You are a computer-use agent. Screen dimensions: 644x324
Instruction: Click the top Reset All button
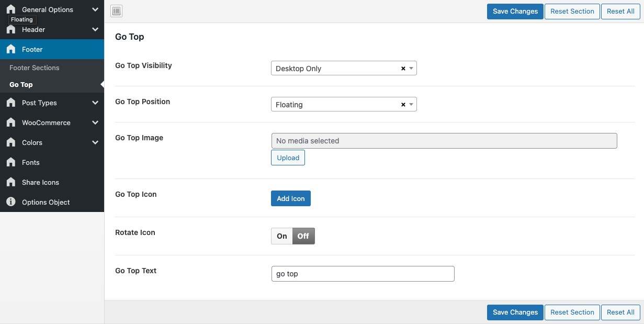(x=620, y=12)
